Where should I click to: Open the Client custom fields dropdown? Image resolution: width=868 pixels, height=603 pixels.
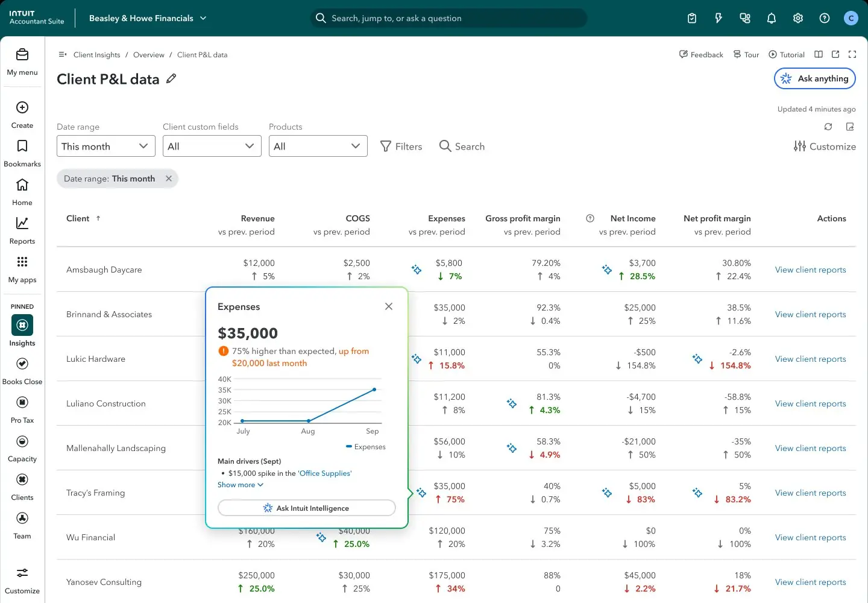tap(212, 146)
